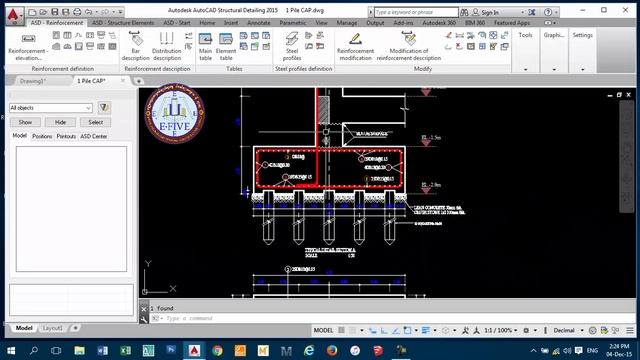Screen dimensions: 640x360
Task: Click the filter icon beside All objects
Action: [x=104, y=108]
